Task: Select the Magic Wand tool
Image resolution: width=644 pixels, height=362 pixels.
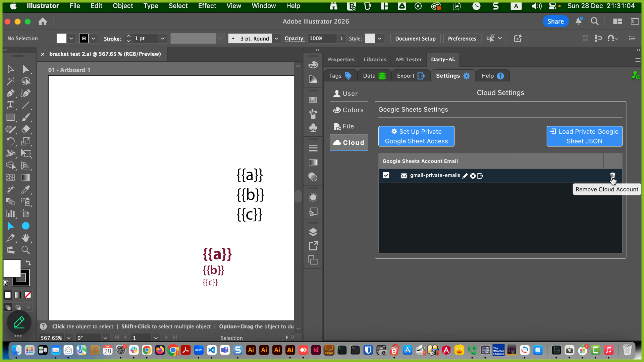Action: point(10,81)
